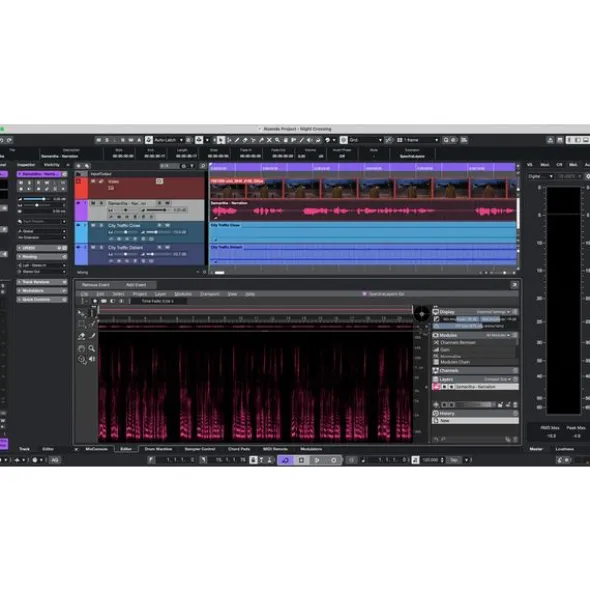Open the Layer menu in SpectraLayers editor

[x=160, y=294]
